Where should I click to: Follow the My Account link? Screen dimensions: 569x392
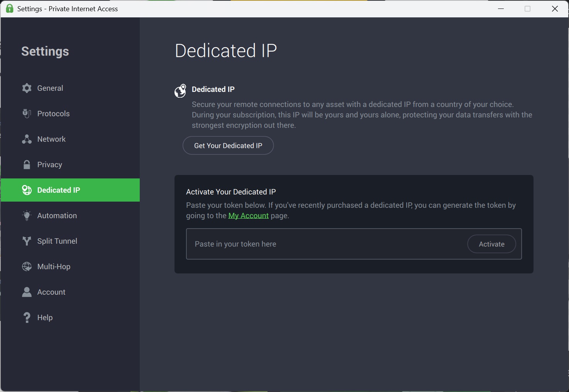click(x=248, y=216)
